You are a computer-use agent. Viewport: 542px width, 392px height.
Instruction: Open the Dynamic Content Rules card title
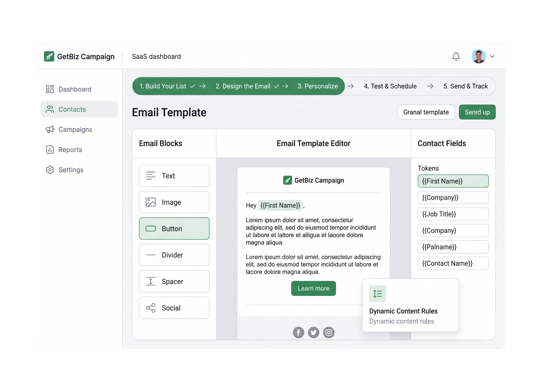coord(403,311)
